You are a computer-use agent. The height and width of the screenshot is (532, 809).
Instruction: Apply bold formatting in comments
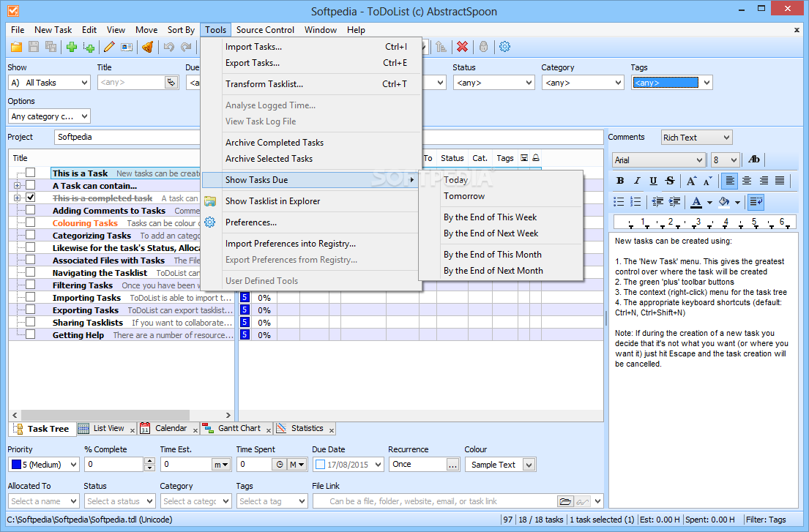coord(620,181)
